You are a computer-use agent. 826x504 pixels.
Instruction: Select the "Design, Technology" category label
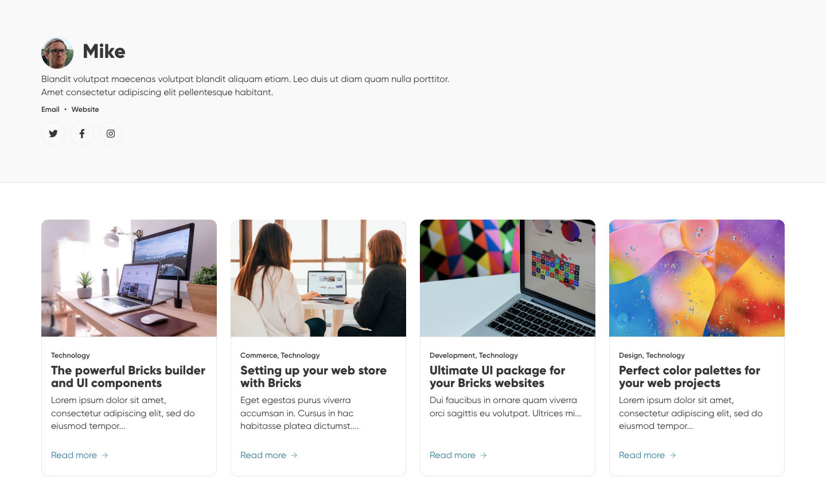click(x=652, y=355)
